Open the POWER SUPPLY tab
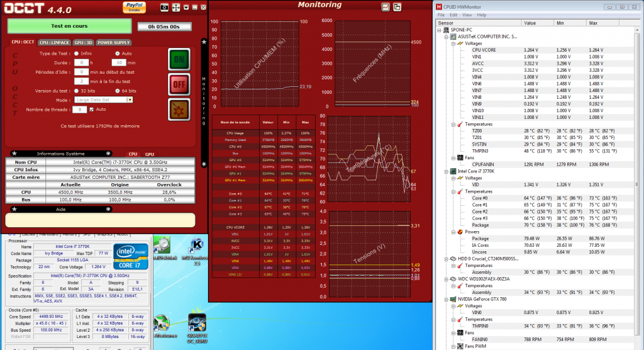Image resolution: width=644 pixels, height=350 pixels. click(113, 42)
